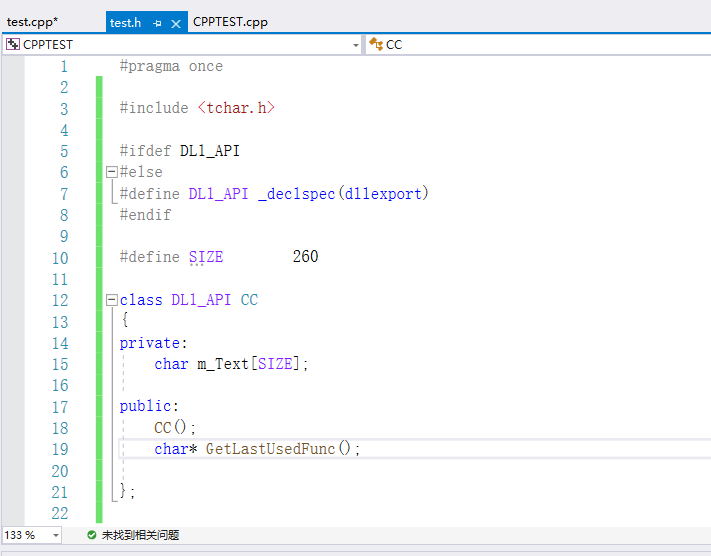Screen dimensions: 711x556
Task: Click the '};' closing brace on line 21
Action: (127, 492)
